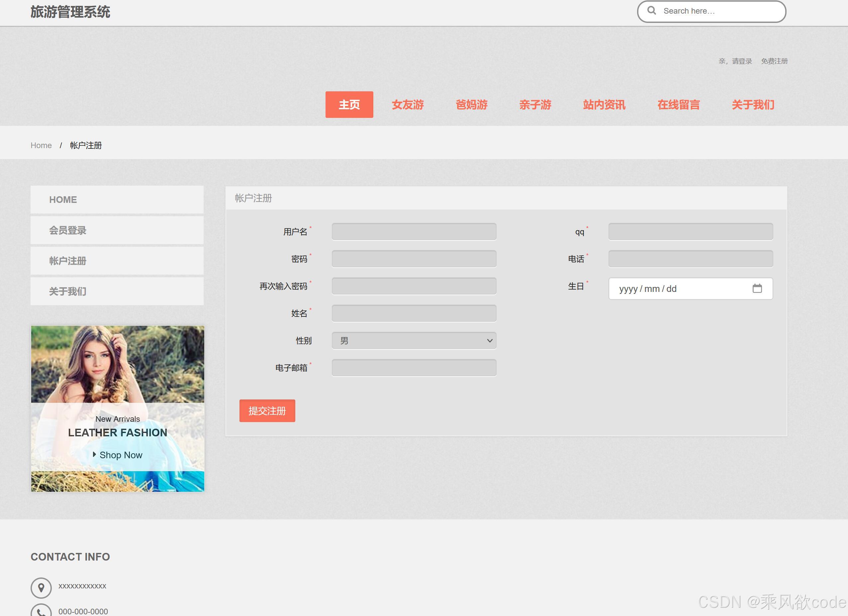Open the birthday calendar picker icon
Screen dimensions: 848x616
pos(757,288)
